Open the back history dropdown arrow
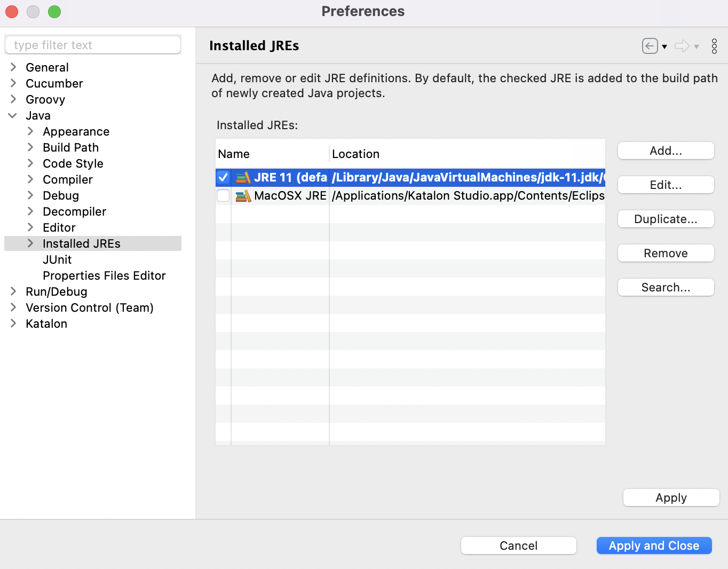This screenshot has width=728, height=569. point(664,47)
